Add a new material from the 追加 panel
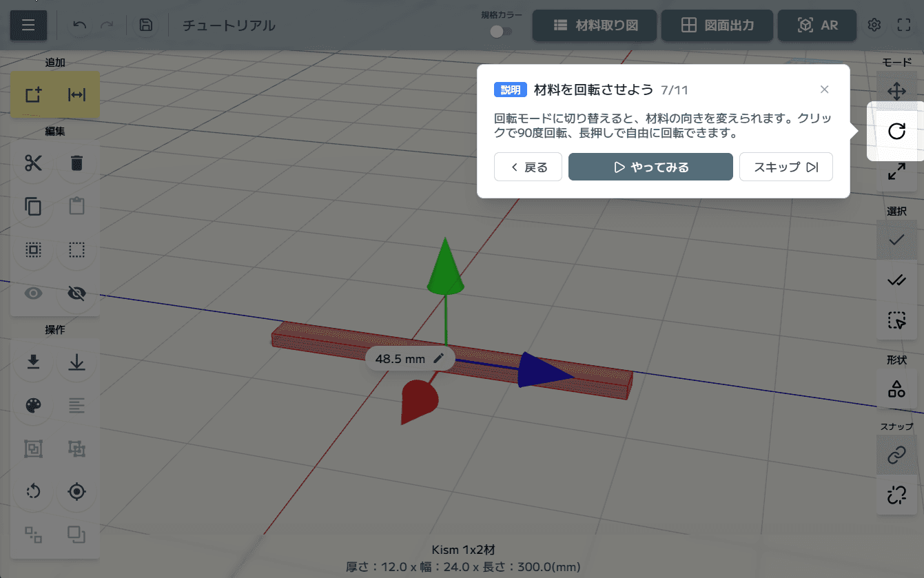Viewport: 924px width, 578px height. [x=32, y=94]
